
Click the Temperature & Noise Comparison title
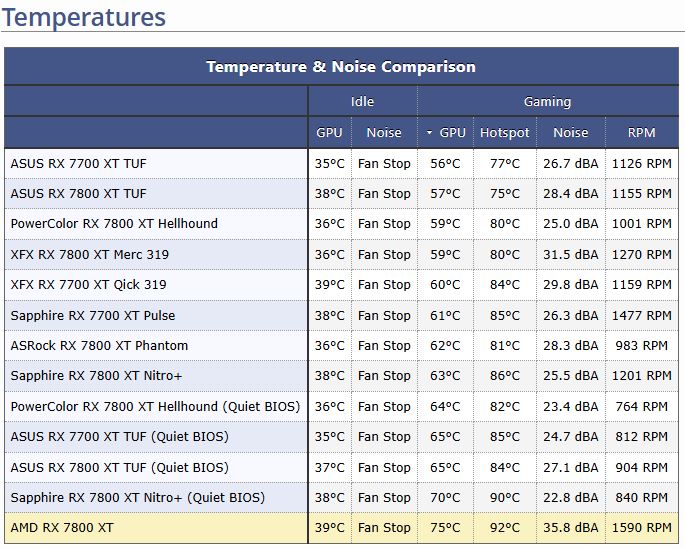[x=341, y=66]
